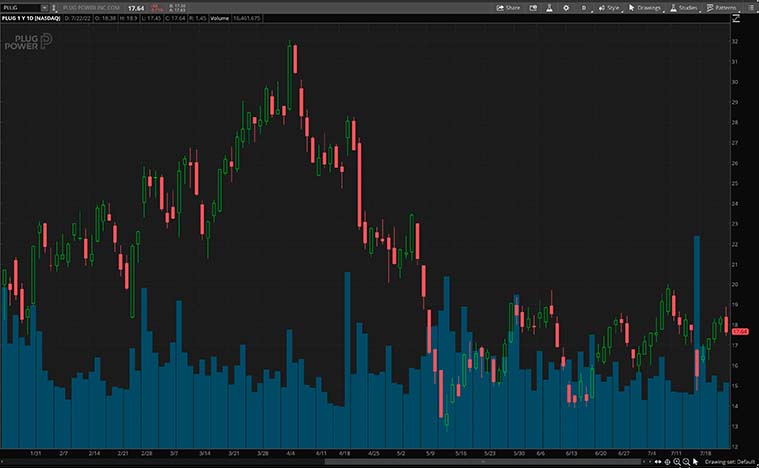Click the tall volume bar near 7/18
759x468 pixels.
(697, 342)
